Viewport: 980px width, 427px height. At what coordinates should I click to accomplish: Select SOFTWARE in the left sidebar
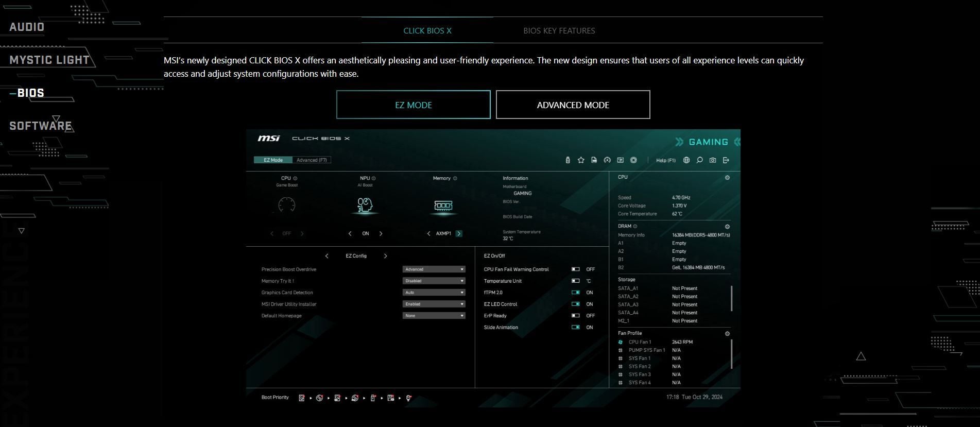coord(41,126)
